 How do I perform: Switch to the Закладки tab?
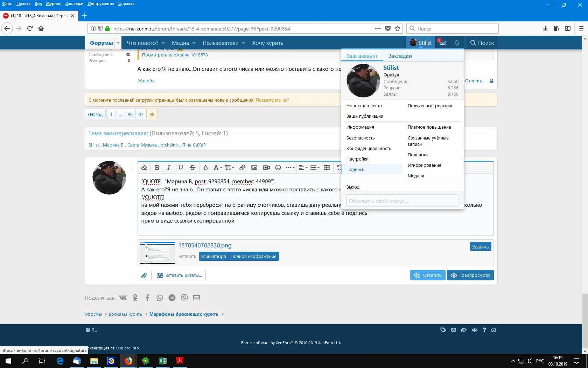pyautogui.click(x=400, y=56)
